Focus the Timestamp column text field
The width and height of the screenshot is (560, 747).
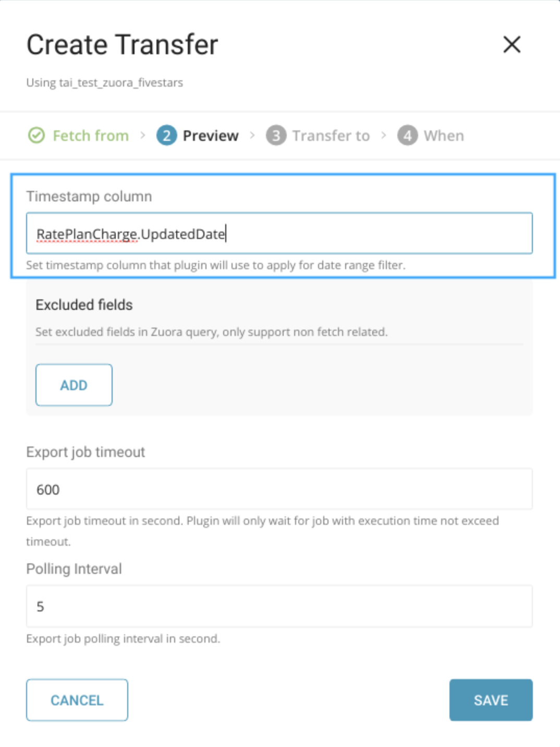[279, 233]
